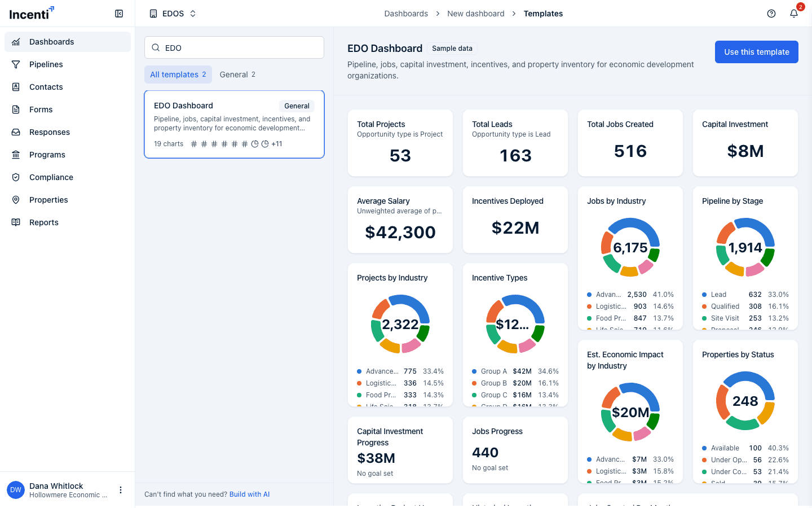Click the Pipelines funnel icon

(16, 64)
